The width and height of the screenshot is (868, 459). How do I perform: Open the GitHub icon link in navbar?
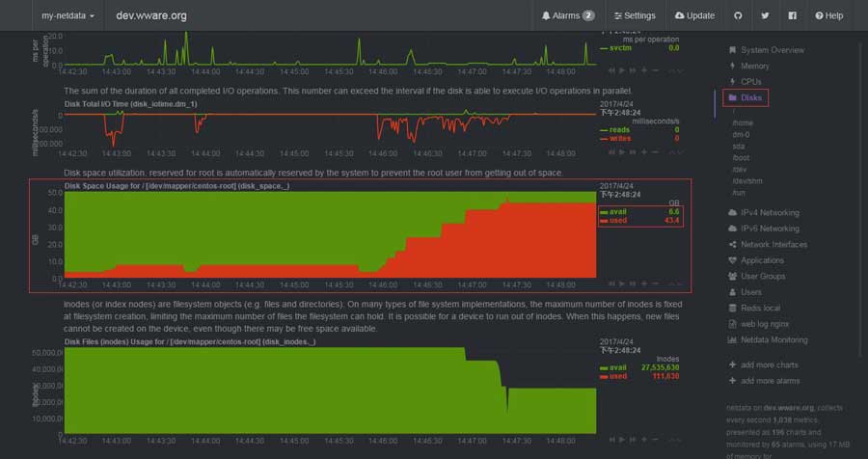click(738, 15)
